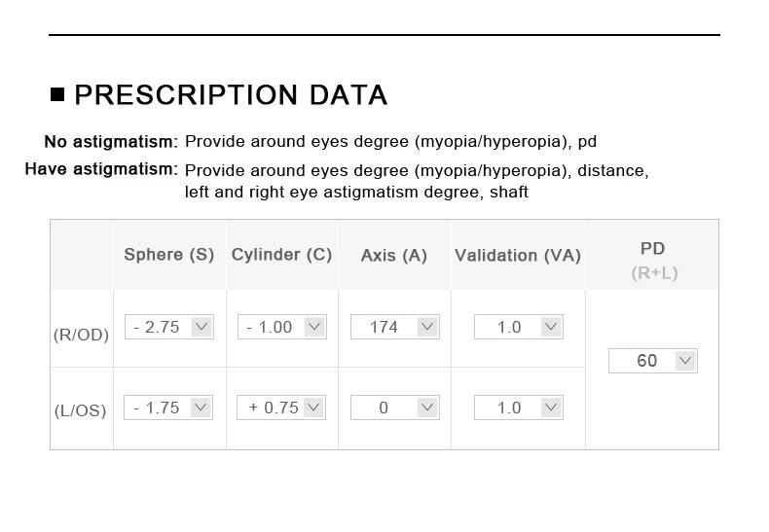
Task: Open the PD dropdown showing 60
Action: click(652, 361)
